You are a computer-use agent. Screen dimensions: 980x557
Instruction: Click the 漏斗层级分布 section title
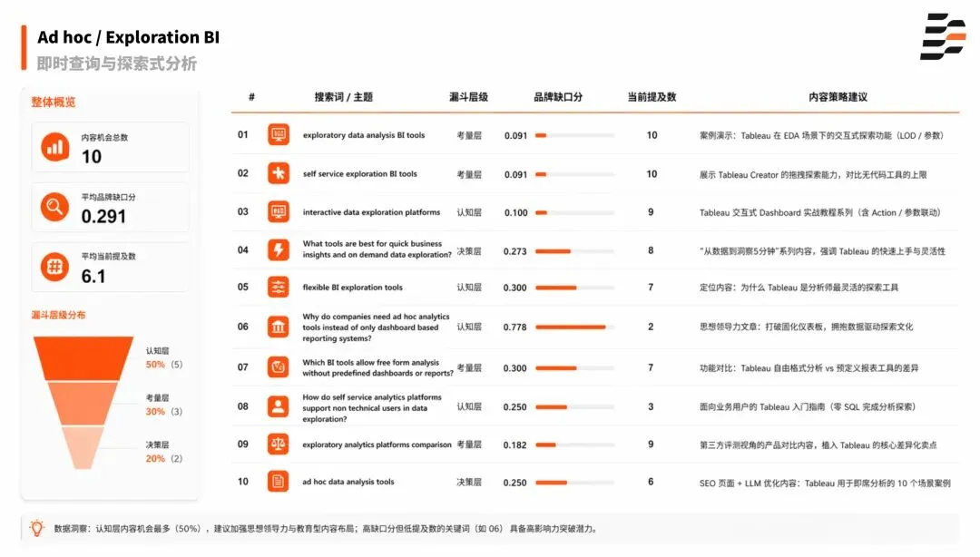click(x=58, y=315)
